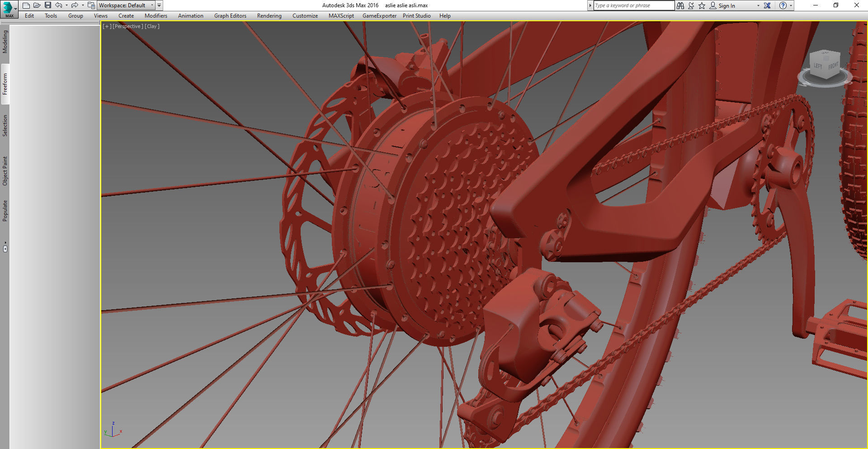Image resolution: width=868 pixels, height=449 pixels.
Task: Open the Animation menu
Action: [190, 16]
